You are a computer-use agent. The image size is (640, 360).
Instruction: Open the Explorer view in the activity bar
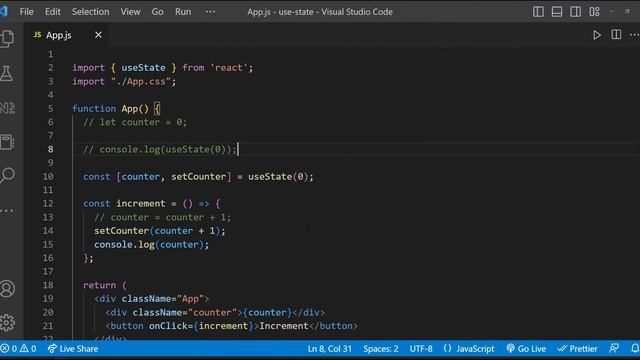click(7, 38)
